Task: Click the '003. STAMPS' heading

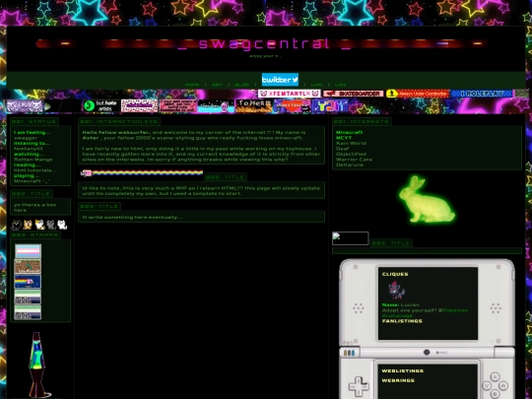Action: 35,234
